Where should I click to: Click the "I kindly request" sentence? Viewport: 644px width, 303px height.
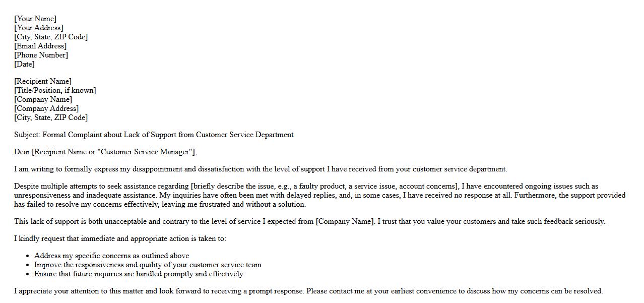(x=120, y=238)
